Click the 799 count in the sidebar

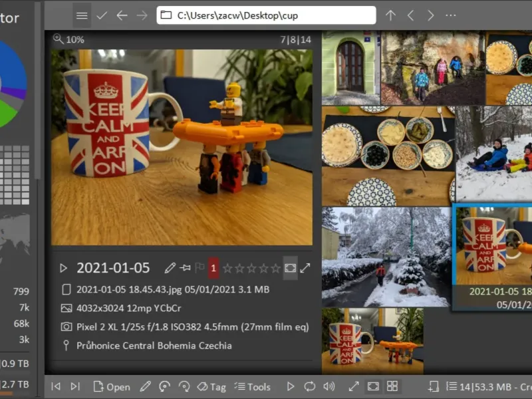pyautogui.click(x=21, y=291)
